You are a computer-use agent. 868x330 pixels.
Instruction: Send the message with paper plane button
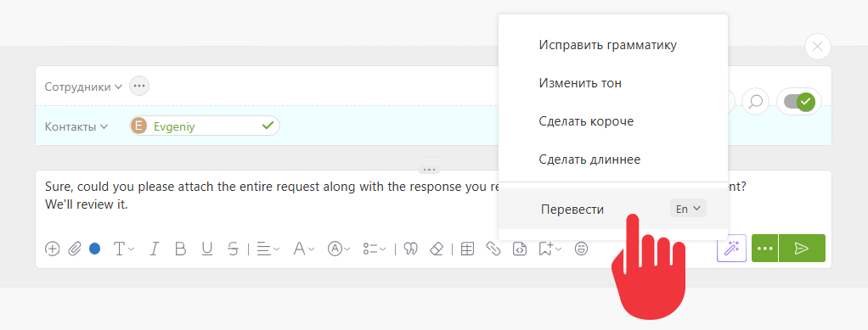tap(802, 249)
